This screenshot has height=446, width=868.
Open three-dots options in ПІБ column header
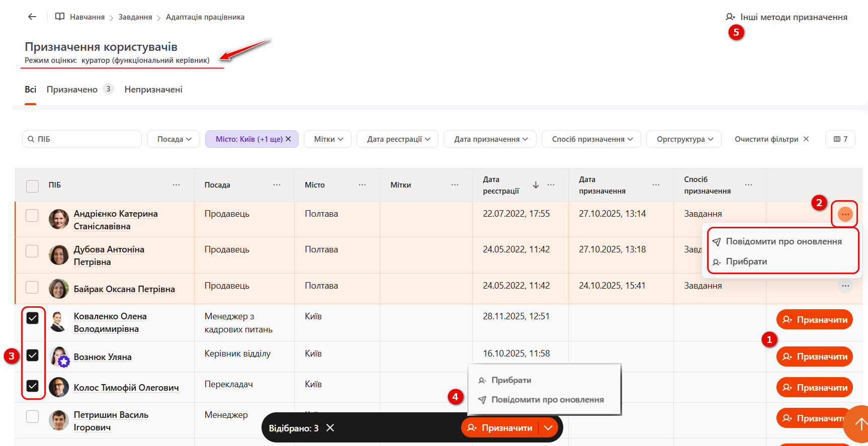[176, 185]
